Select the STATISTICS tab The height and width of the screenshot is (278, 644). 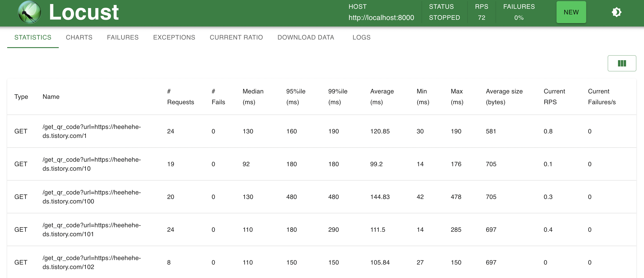[x=33, y=37]
